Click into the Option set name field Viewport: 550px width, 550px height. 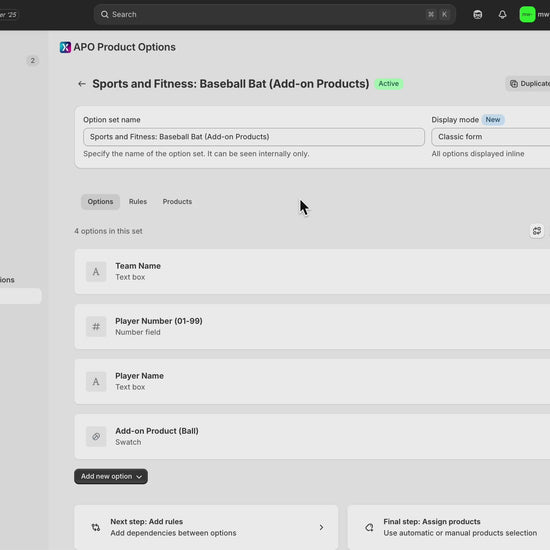[x=254, y=137]
